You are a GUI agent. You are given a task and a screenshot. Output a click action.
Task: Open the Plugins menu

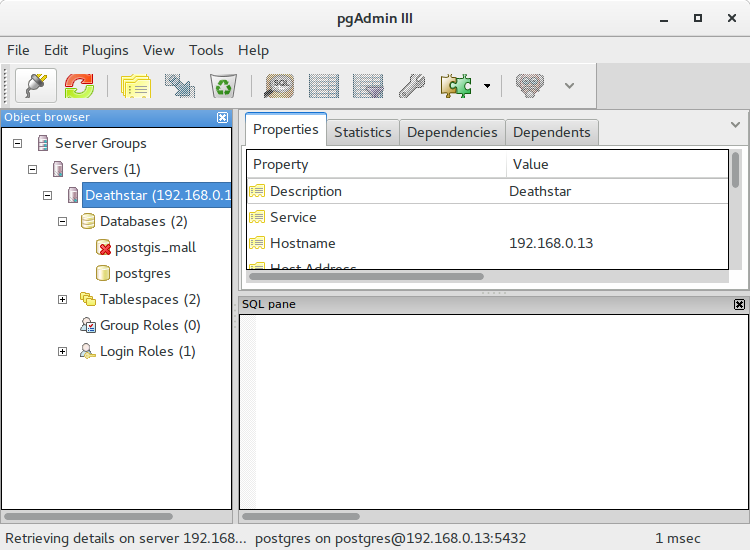click(x=105, y=50)
